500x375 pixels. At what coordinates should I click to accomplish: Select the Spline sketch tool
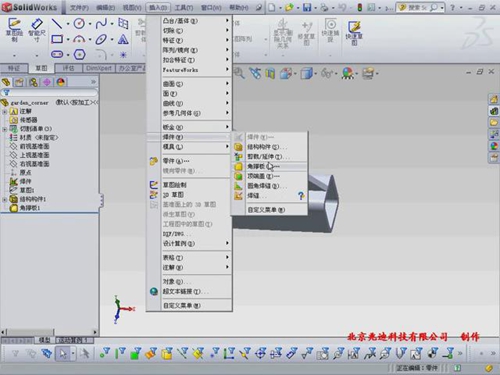coord(101,23)
